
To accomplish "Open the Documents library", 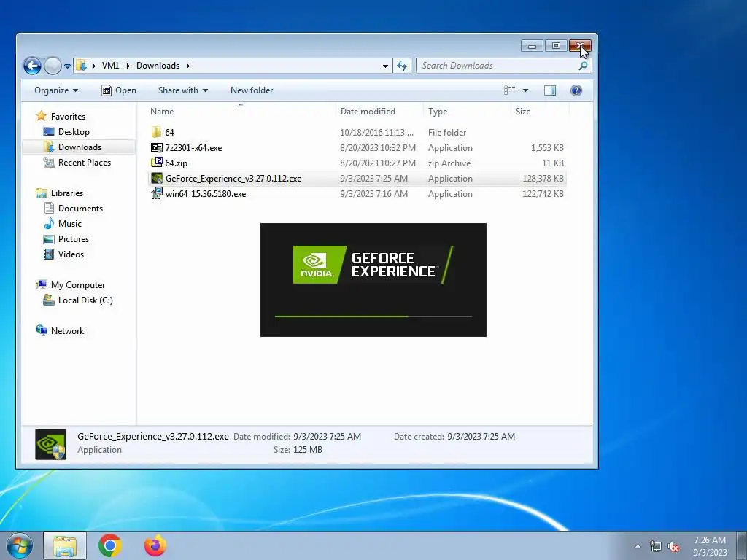I will point(80,208).
